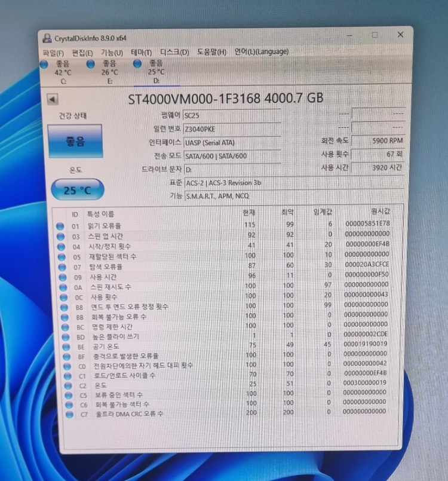This screenshot has height=481, width=448.
Task: Click the status dot for 09 사용 시간
Action: (63, 277)
